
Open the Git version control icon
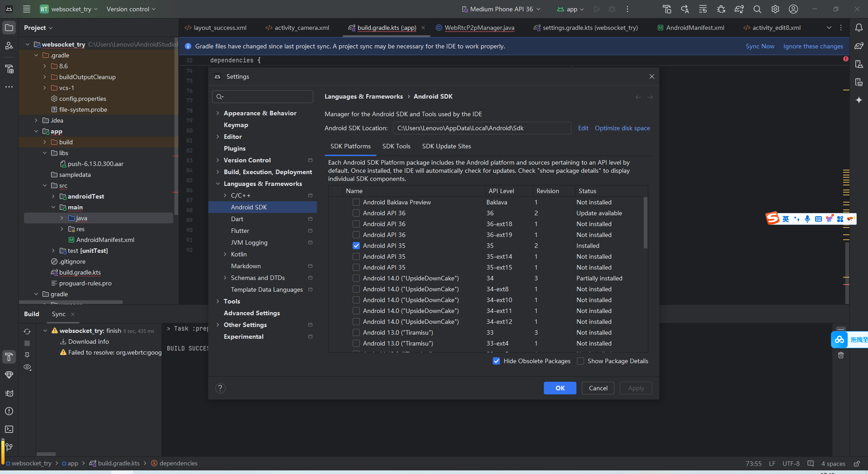[x=9, y=447]
